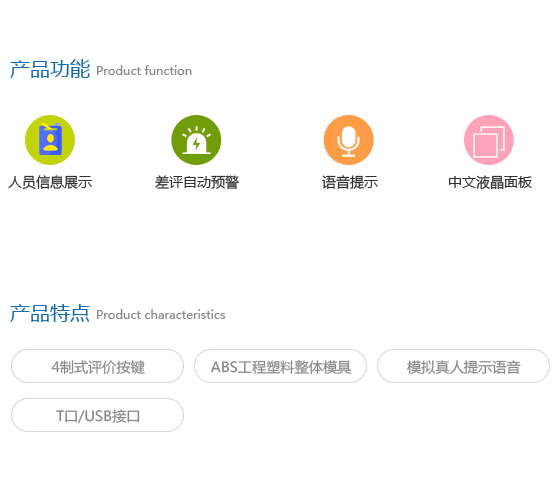Click the 模拟真人提示语音 pill button
560x490 pixels.
pos(463,366)
